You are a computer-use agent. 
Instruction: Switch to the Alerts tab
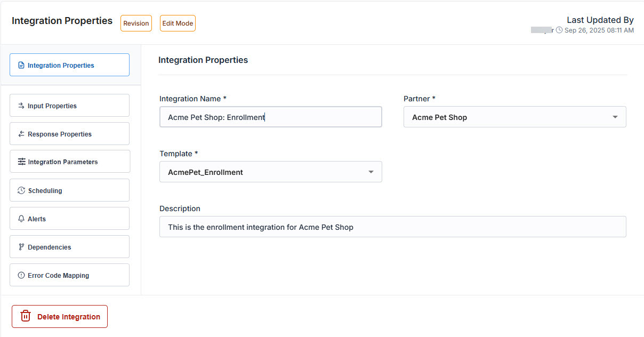click(69, 219)
